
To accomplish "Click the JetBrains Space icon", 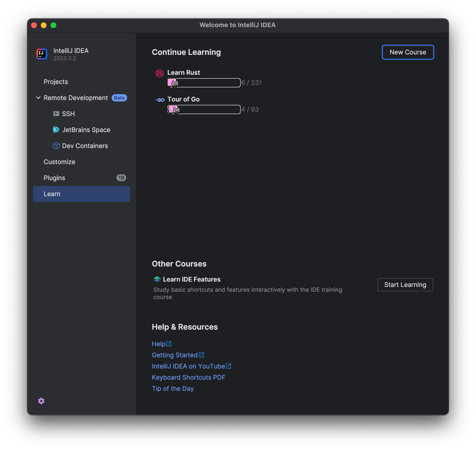I will click(x=56, y=130).
